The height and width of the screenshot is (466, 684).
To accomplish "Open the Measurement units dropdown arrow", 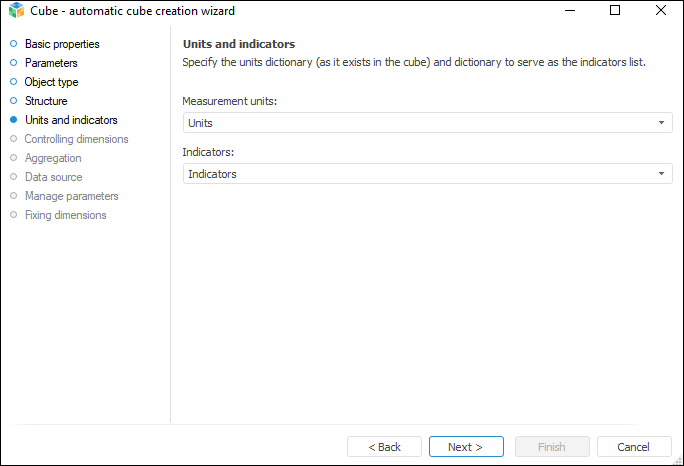I will coord(661,123).
